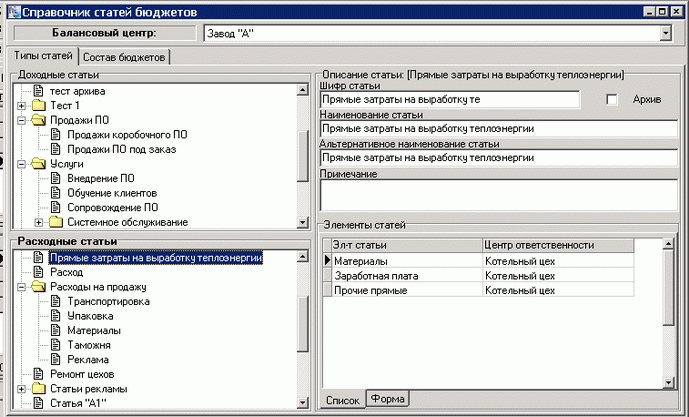The width and height of the screenshot is (689, 417).
Task: Collapse the 'Расходы на продажу' node
Action: (22, 287)
